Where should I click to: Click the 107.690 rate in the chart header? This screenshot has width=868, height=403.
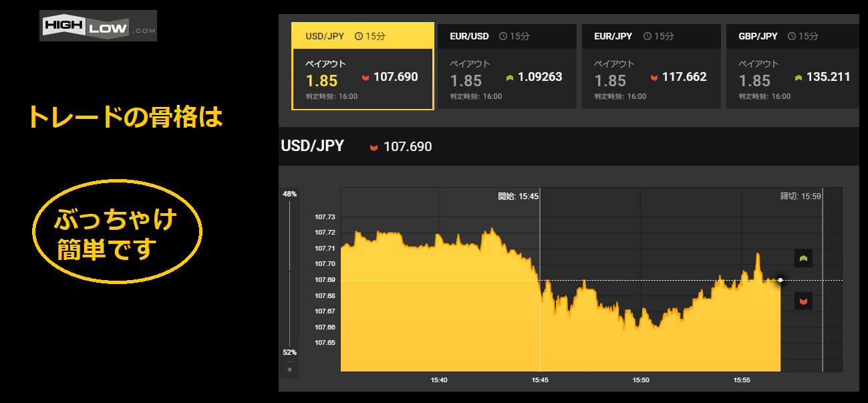tap(408, 146)
